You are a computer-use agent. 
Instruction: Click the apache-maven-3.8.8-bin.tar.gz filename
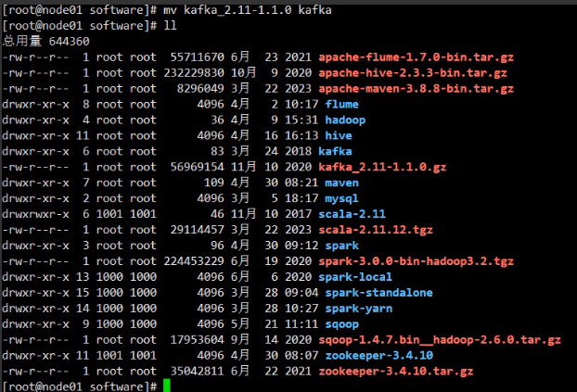click(416, 89)
